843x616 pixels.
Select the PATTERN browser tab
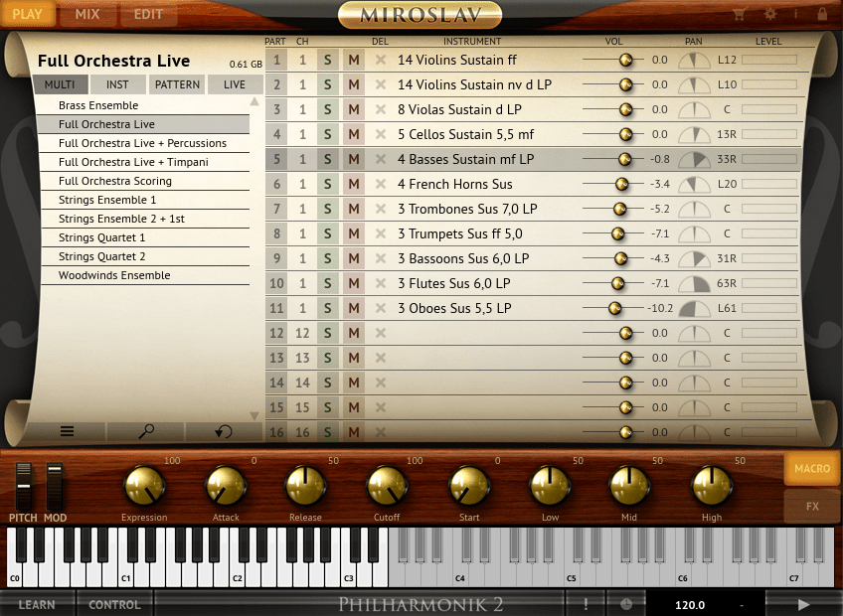177,84
